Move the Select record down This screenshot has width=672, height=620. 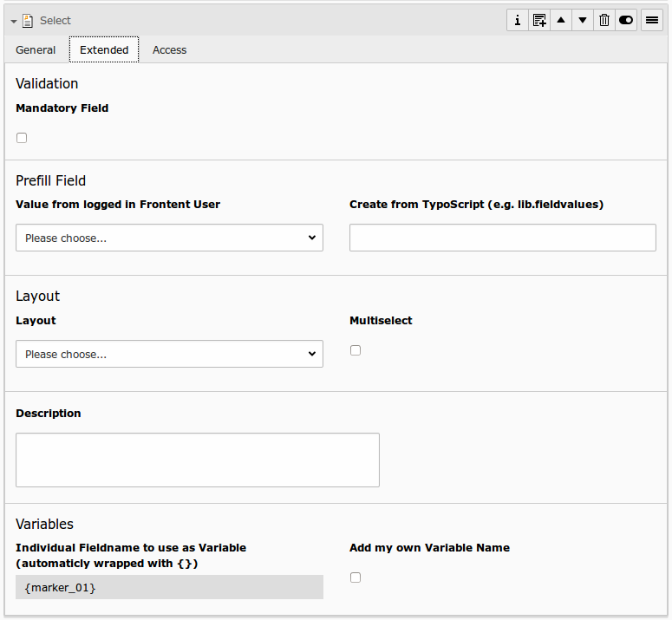[x=583, y=20]
